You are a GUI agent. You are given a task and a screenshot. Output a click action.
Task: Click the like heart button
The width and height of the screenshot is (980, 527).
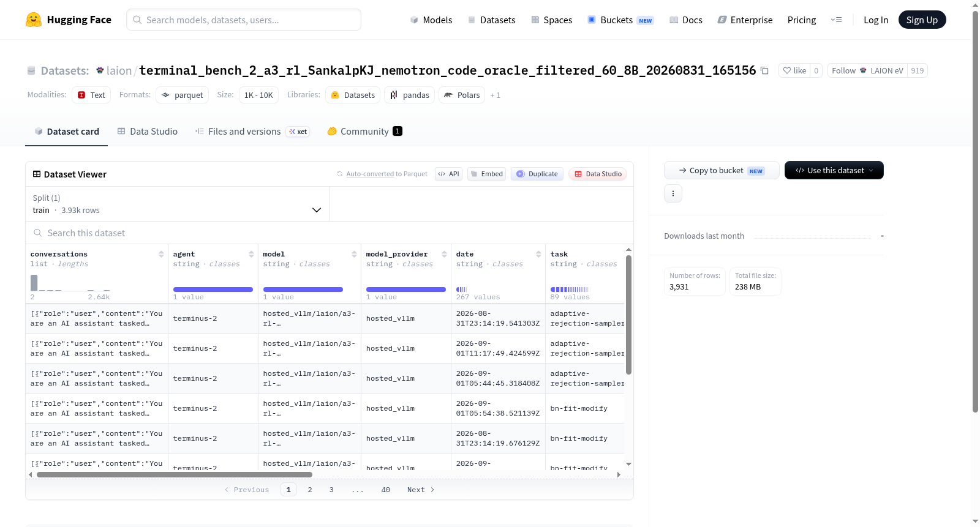pyautogui.click(x=794, y=70)
